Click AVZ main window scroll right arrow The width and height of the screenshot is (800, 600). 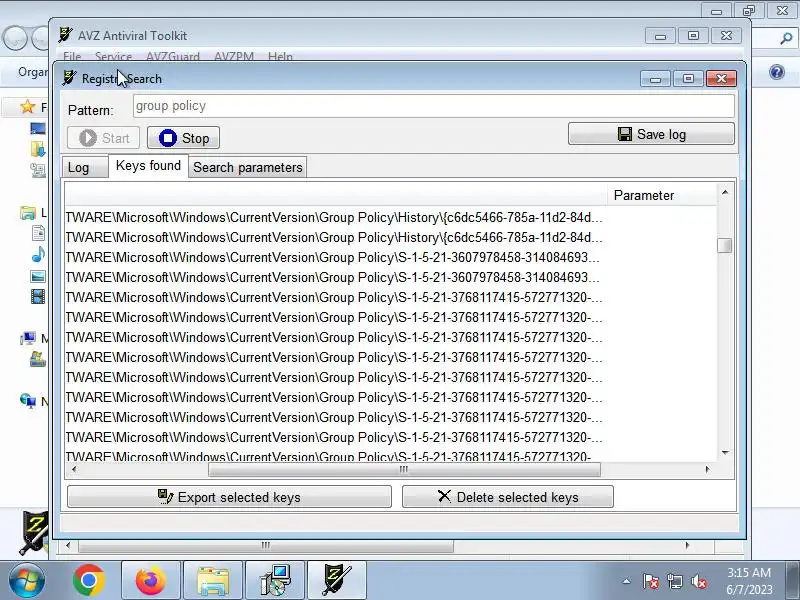(687, 545)
